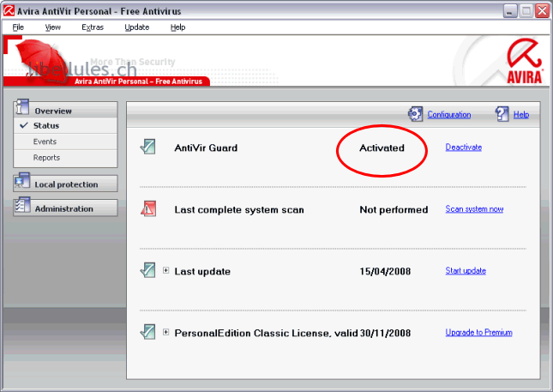
Task: Click the Help question mark icon
Action: 502,114
